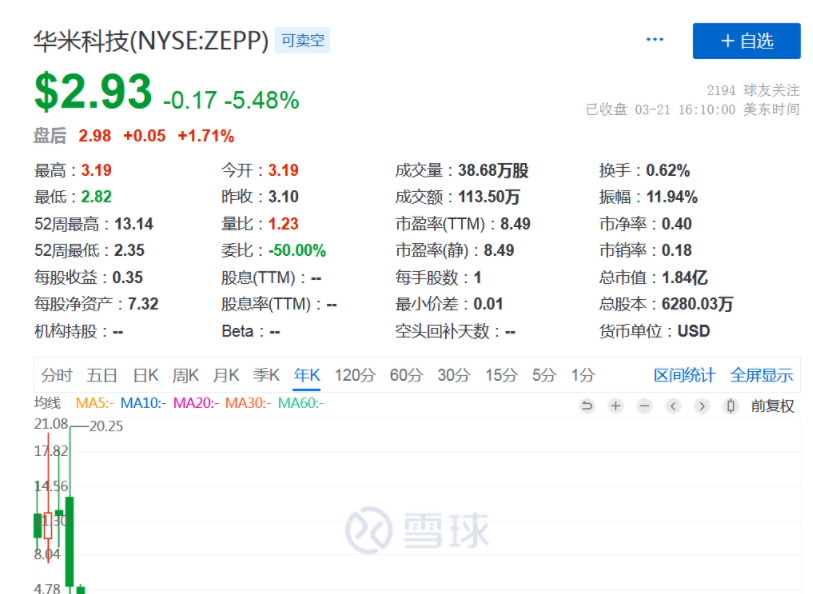Click the 总股本 value 6280.03万
This screenshot has width=813, height=594.
coord(697,304)
